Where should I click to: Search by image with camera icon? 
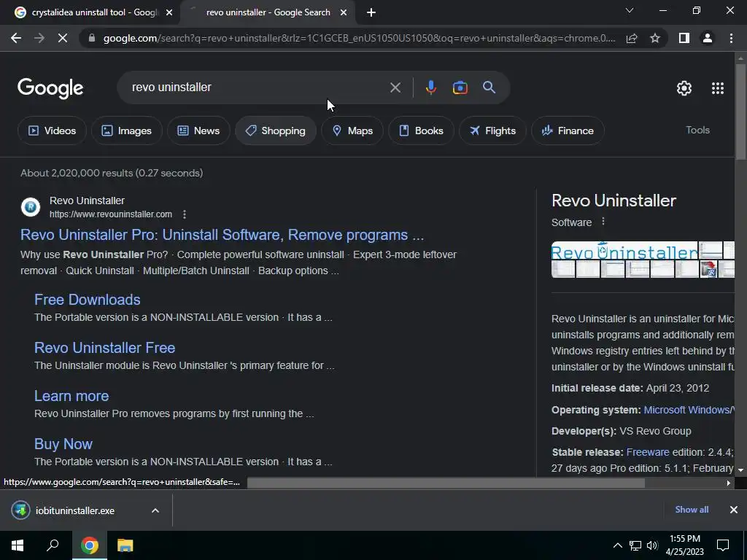pos(460,87)
